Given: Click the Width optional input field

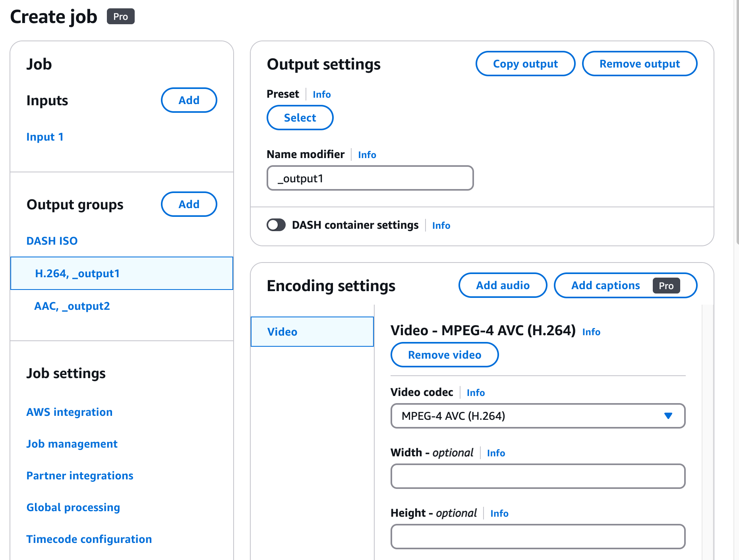Looking at the screenshot, I should [x=538, y=476].
